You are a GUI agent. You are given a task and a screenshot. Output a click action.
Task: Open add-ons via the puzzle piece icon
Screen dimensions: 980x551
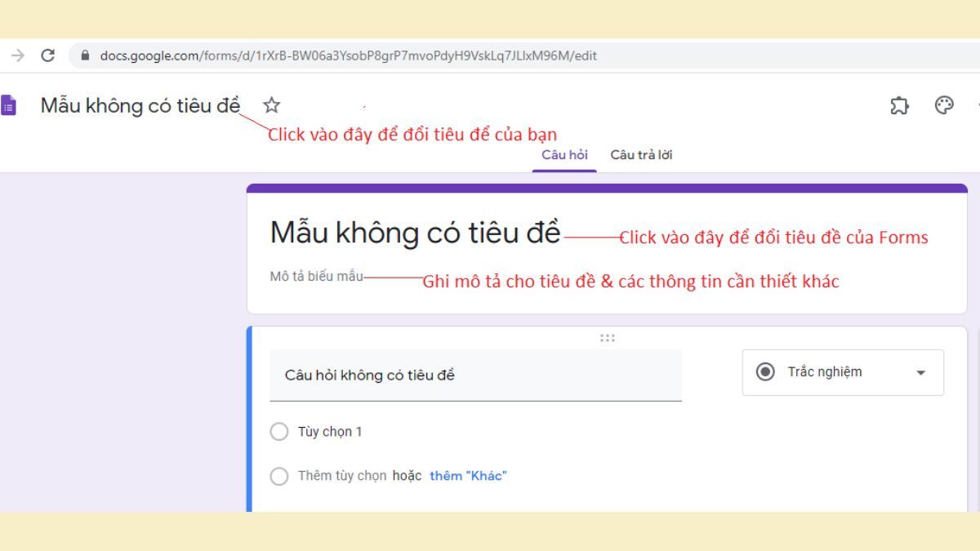pyautogui.click(x=899, y=105)
